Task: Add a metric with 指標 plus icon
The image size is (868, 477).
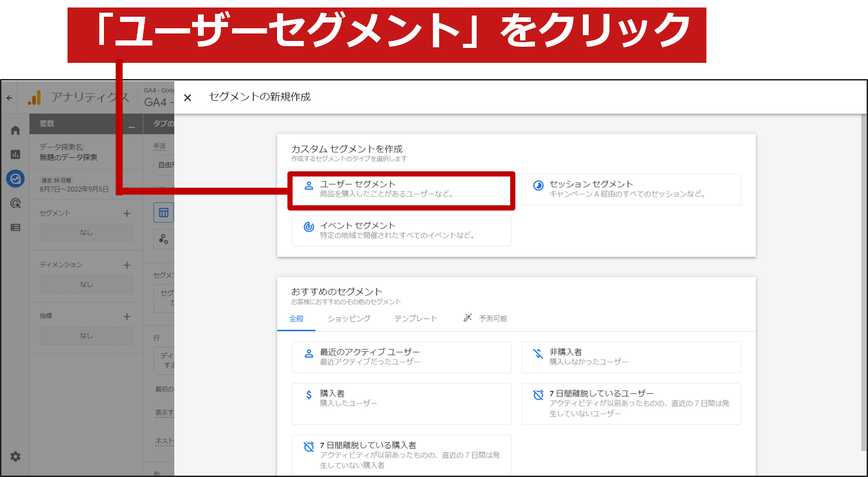Action: click(127, 317)
